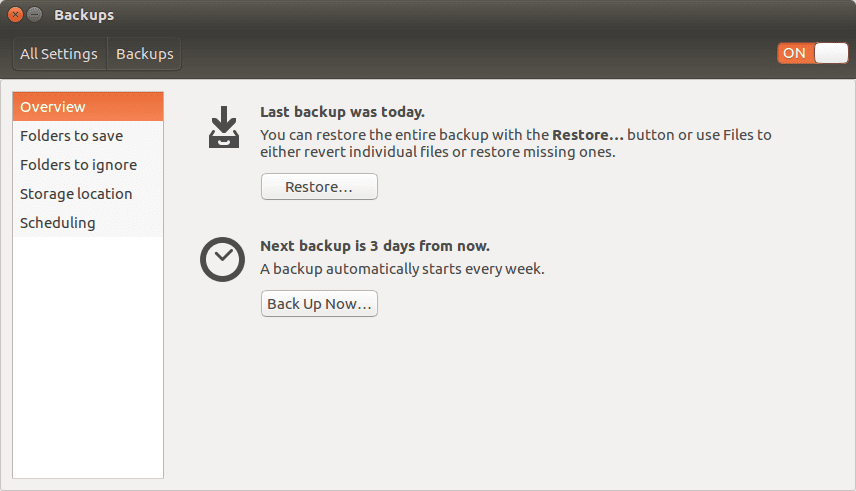Start a backup with Back Up Now…
Image resolution: width=856 pixels, height=491 pixels.
pos(319,304)
